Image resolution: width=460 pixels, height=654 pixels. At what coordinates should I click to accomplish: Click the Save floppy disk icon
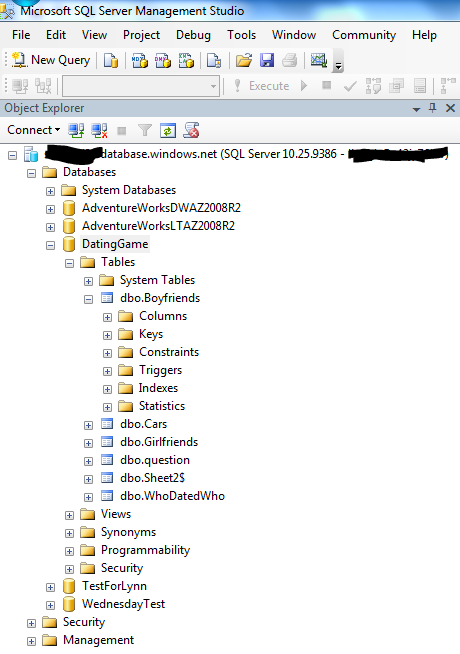(267, 60)
